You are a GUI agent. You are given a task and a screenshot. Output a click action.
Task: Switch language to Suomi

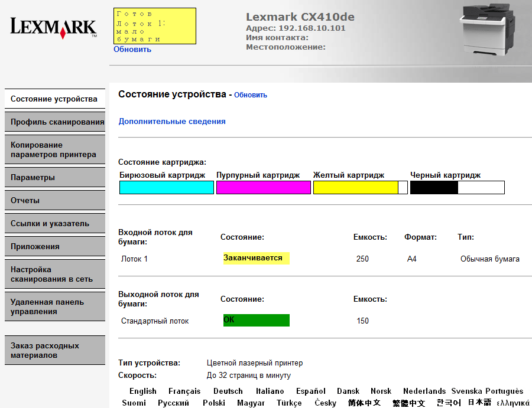pyautogui.click(x=134, y=403)
